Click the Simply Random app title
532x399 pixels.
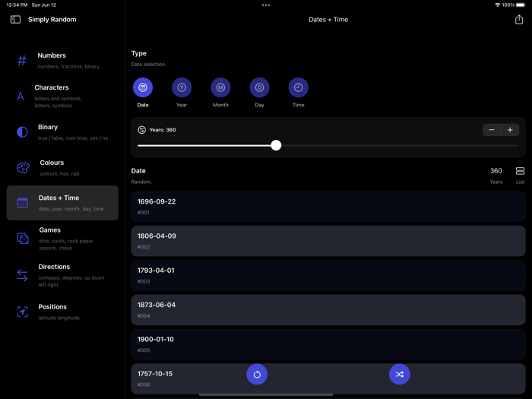pos(52,20)
